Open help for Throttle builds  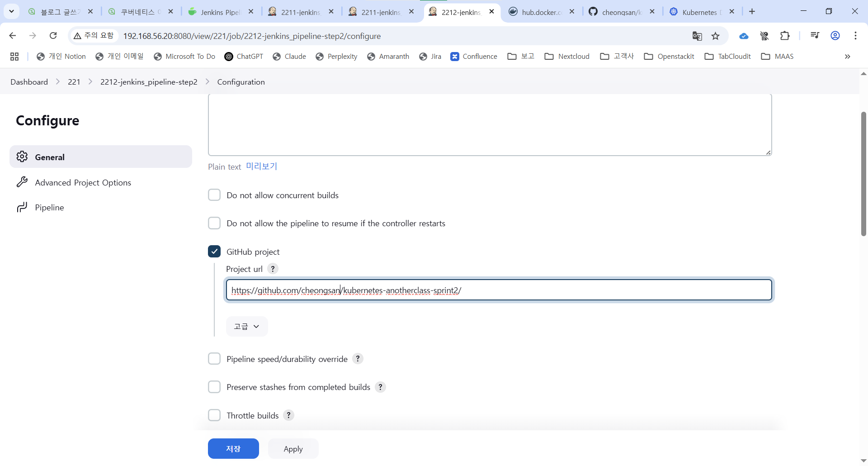tap(288, 415)
